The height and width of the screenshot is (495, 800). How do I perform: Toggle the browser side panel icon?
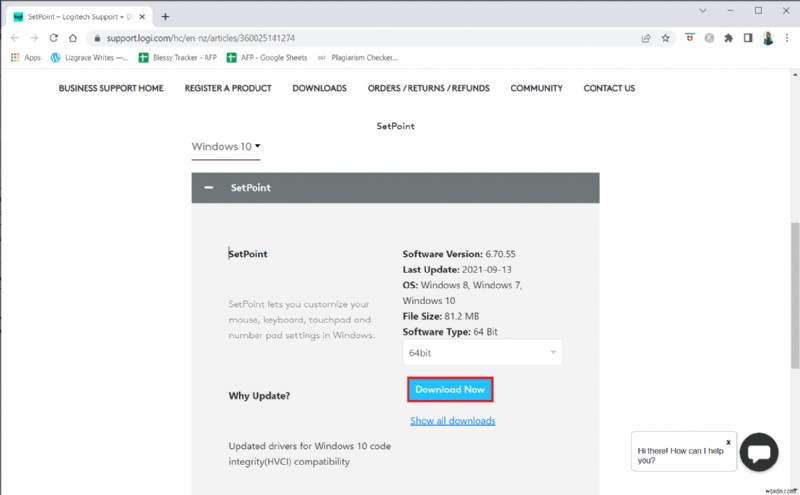click(x=748, y=38)
